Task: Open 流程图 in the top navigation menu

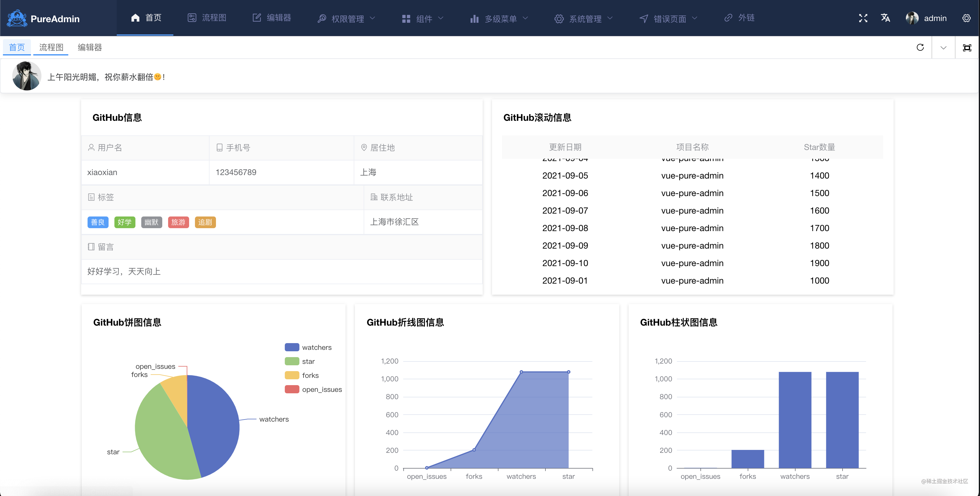Action: (x=207, y=18)
